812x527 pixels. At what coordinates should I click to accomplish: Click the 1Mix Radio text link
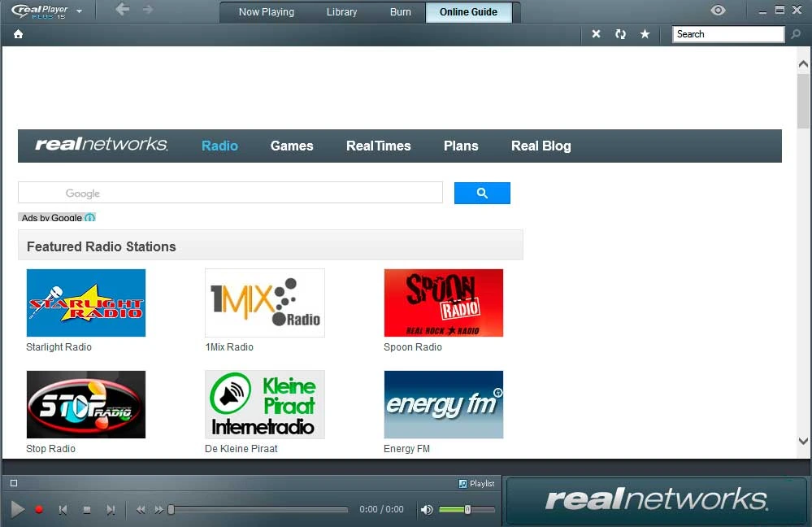point(229,347)
